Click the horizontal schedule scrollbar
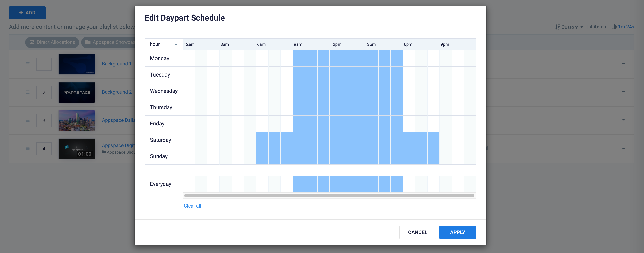This screenshot has width=644, height=253. (329, 195)
